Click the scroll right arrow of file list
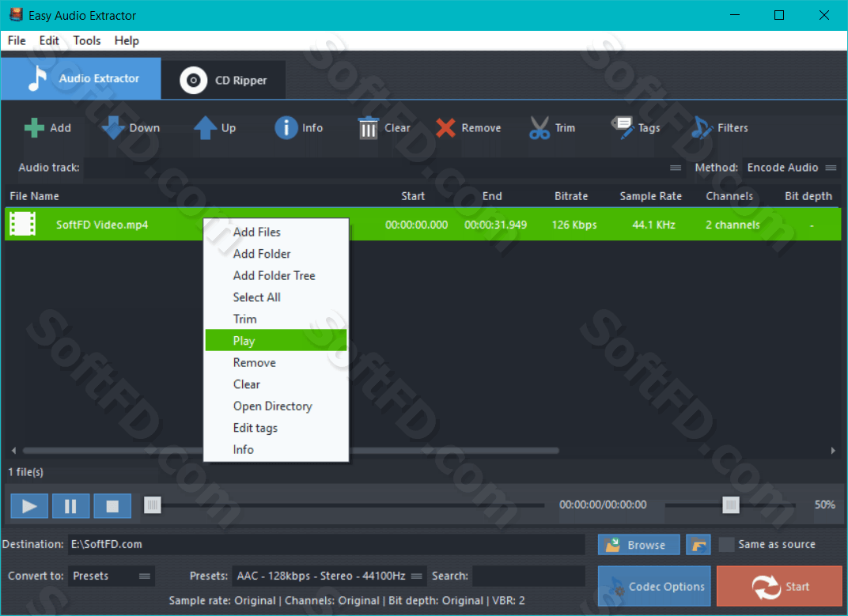Viewport: 848px width, 616px height. tap(834, 451)
